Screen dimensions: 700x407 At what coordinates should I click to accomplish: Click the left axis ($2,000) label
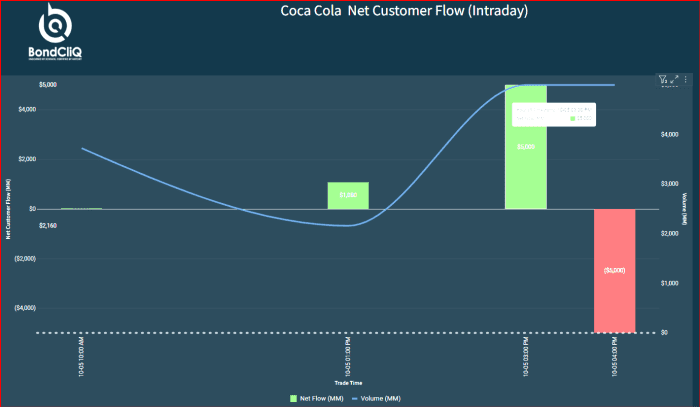(25, 259)
